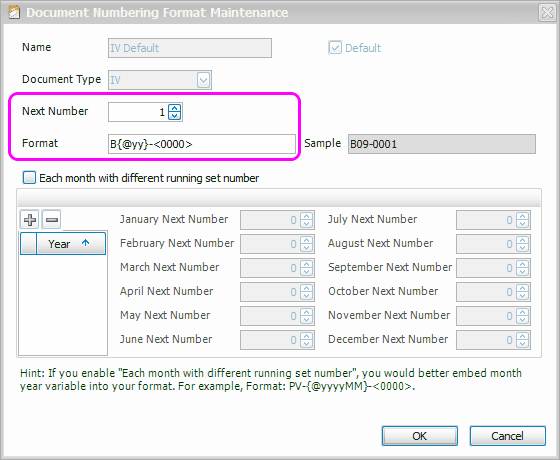This screenshot has width=560, height=460.
Task: Click the Name field IV Default
Action: click(x=190, y=48)
